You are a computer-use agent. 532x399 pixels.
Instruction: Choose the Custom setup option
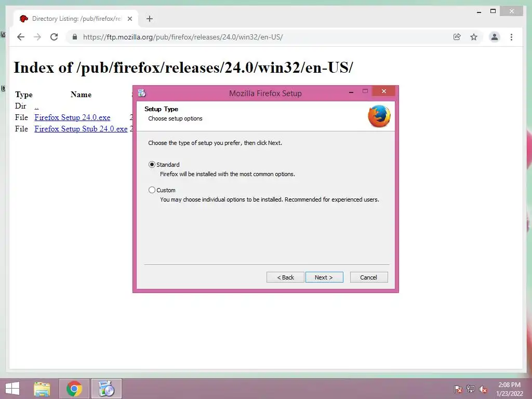[x=152, y=190]
